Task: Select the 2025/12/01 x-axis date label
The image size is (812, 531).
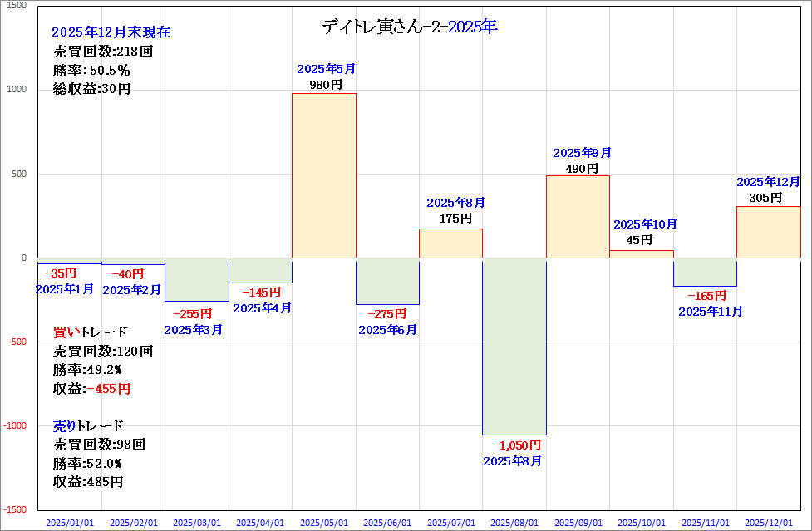Action: (768, 523)
